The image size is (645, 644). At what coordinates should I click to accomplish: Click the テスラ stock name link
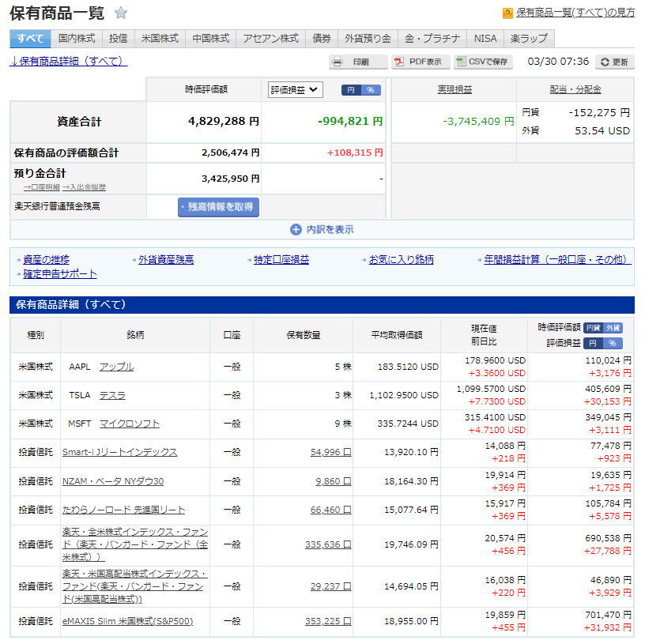click(112, 395)
